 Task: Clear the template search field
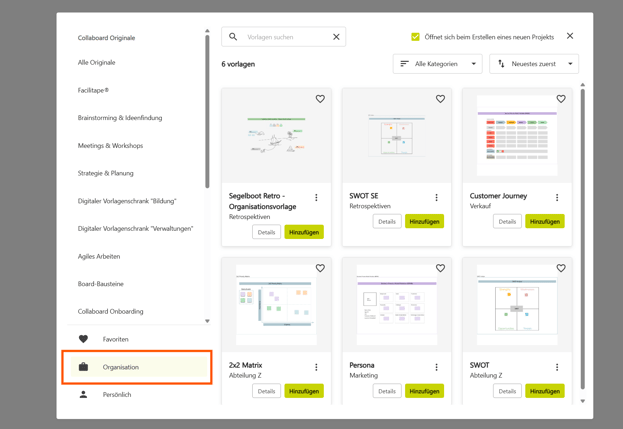pos(336,37)
